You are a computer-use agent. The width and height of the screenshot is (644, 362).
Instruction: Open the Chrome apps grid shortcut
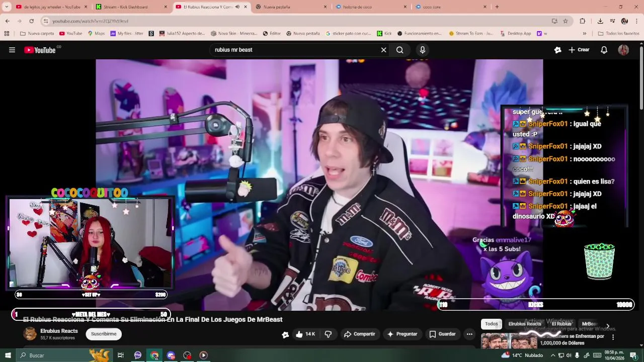point(7,34)
